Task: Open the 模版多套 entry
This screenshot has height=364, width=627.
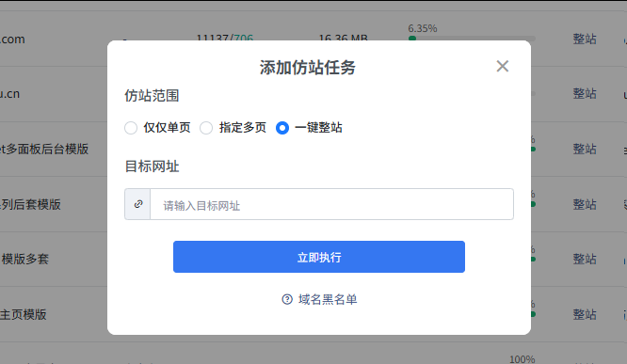Action: tap(24, 259)
